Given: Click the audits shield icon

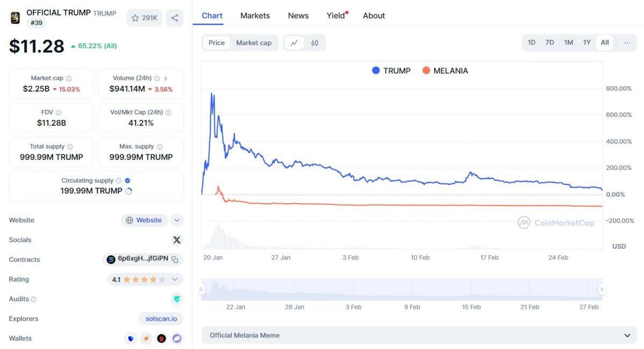Looking at the screenshot, I should coord(177,299).
